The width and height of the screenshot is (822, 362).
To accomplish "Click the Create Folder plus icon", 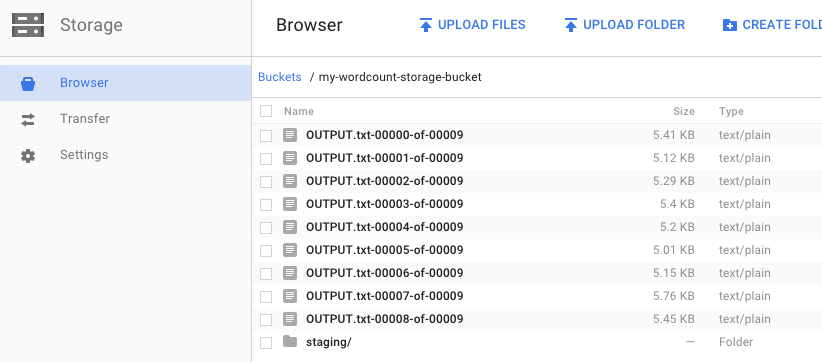I will pos(730,25).
